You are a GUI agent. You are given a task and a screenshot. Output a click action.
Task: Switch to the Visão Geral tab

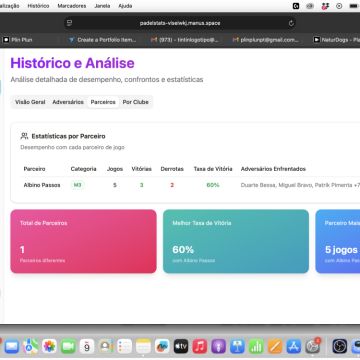click(30, 102)
